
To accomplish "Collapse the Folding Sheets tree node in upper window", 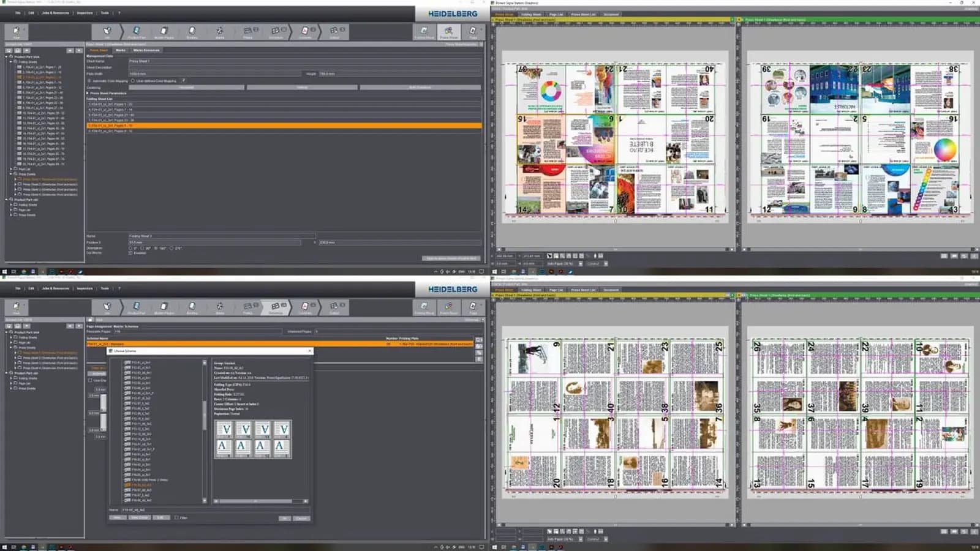I will coord(12,62).
